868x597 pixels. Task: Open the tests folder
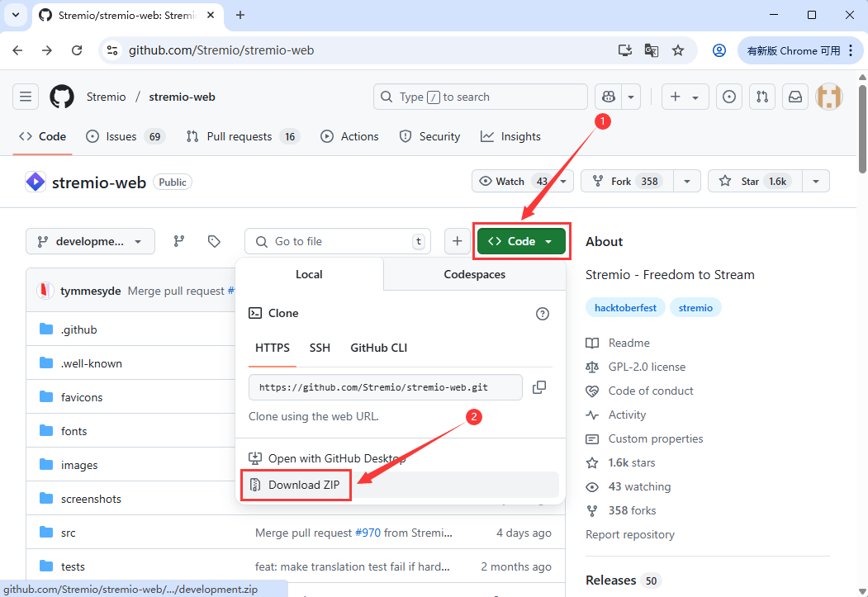[73, 566]
